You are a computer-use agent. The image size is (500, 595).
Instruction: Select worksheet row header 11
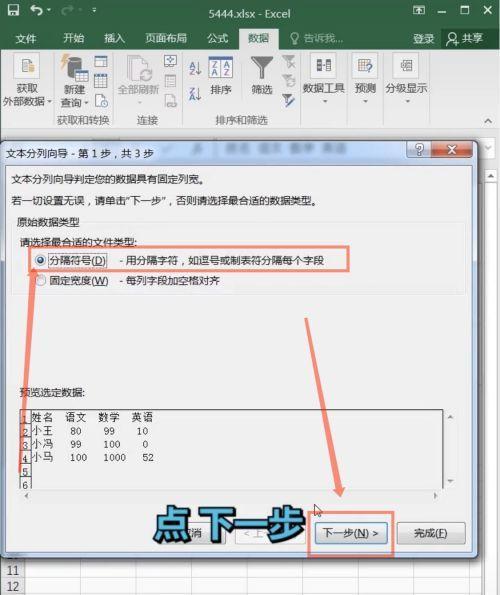click(x=13, y=570)
